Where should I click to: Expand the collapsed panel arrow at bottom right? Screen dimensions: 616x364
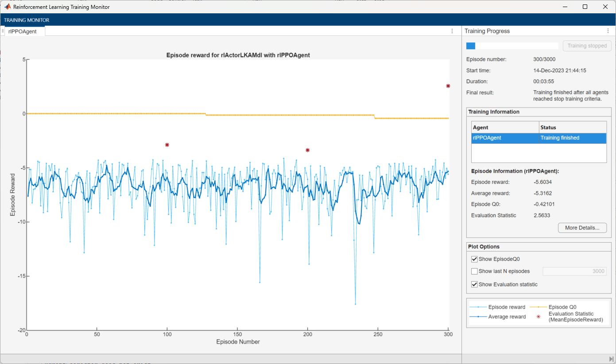tap(611, 359)
